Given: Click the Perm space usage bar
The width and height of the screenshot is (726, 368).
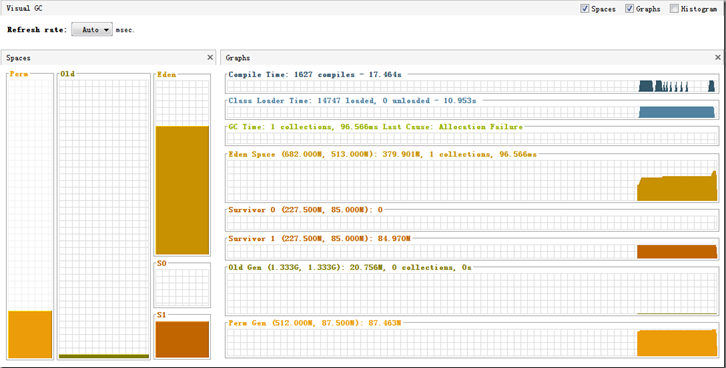Looking at the screenshot, I should point(30,334).
